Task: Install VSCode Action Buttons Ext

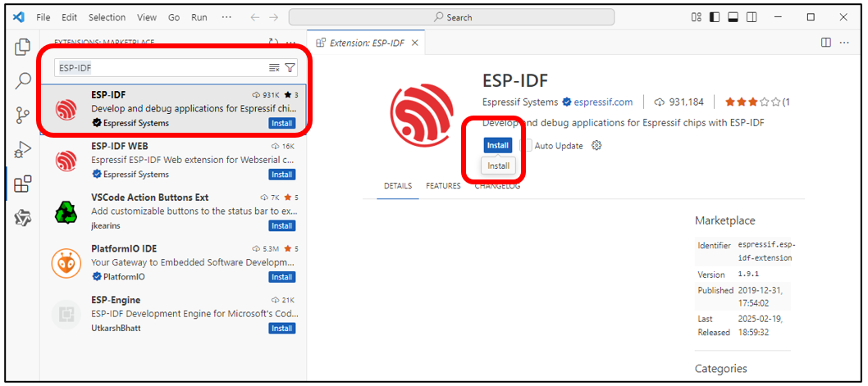Action: tap(281, 225)
